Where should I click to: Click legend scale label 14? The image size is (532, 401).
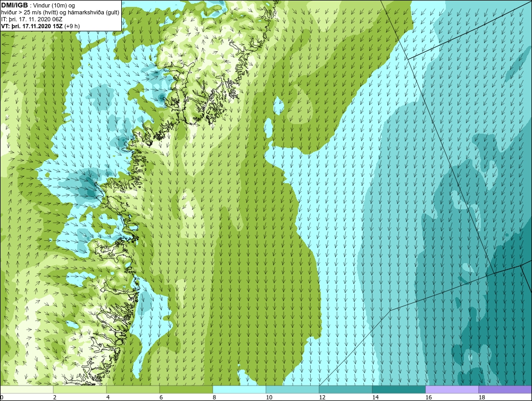coord(375,397)
